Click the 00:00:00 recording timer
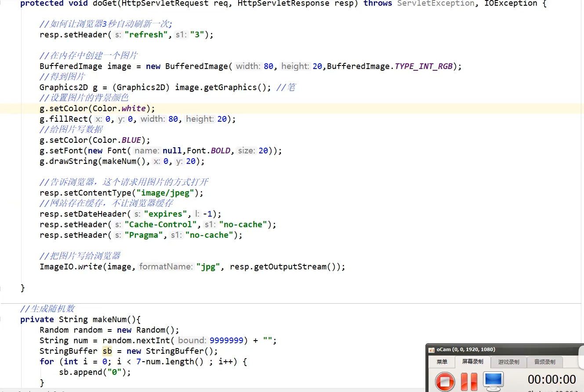Viewport: 584px width, 392px height. point(552,379)
